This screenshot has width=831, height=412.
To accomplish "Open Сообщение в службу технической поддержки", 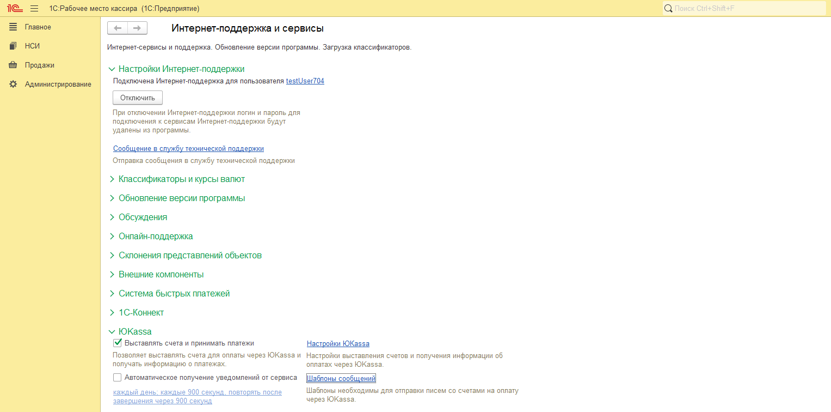I will (188, 148).
